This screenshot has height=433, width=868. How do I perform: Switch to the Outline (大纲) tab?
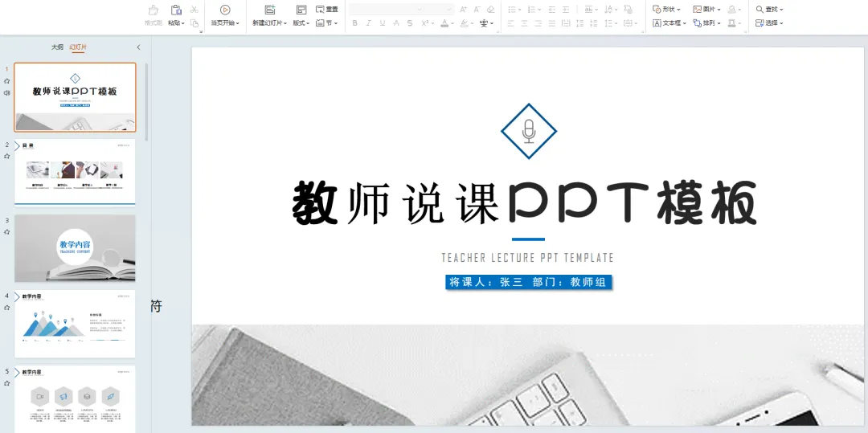[58, 47]
